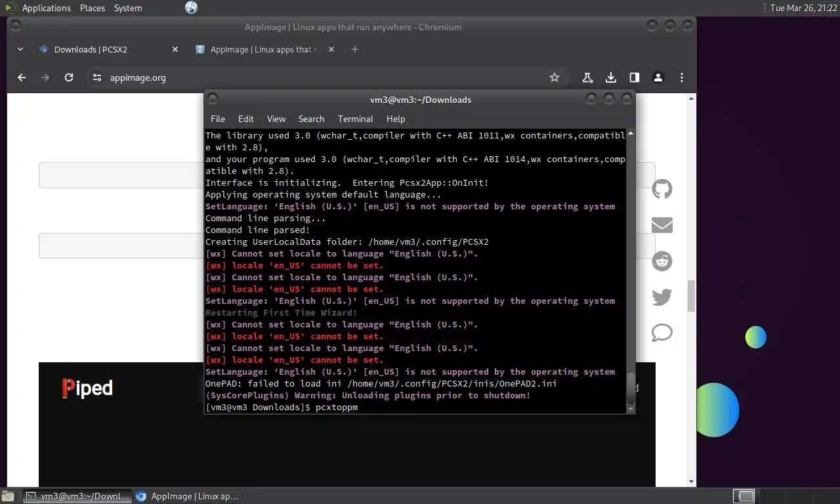Click 'Interface is initializing' terminal line
This screenshot has height=504, width=840.
click(347, 183)
